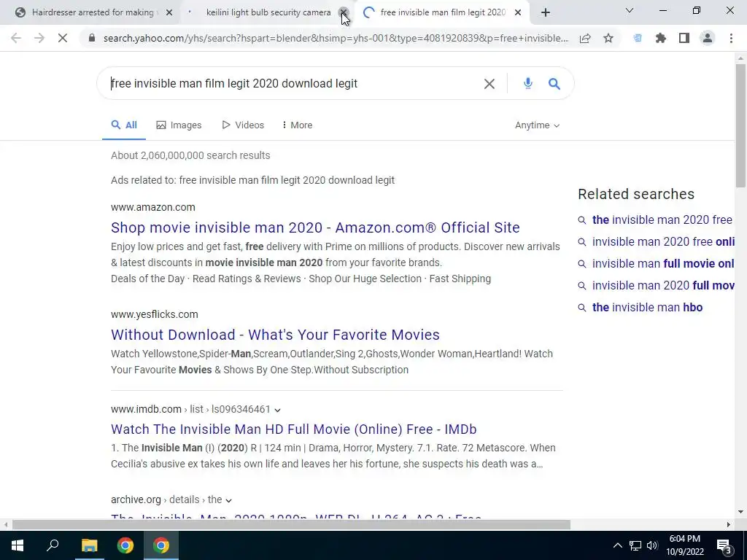Image resolution: width=747 pixels, height=560 pixels.
Task: Open Windows taskbar search
Action: click(53, 545)
